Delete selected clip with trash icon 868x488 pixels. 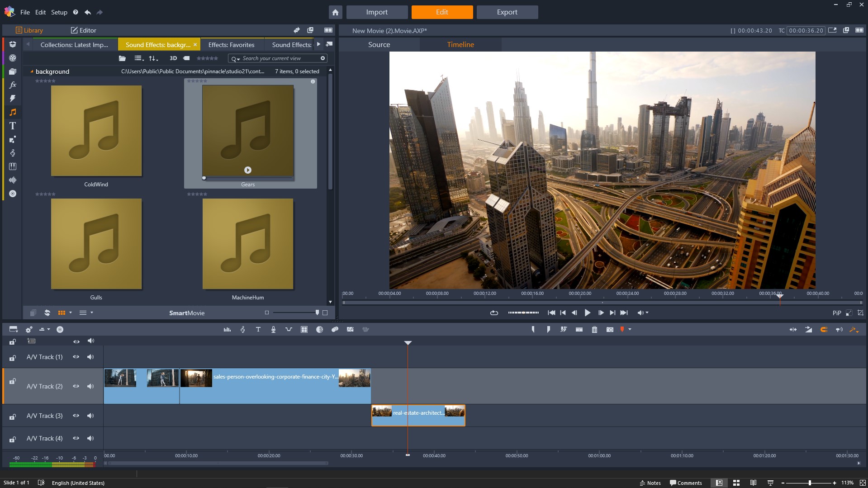(594, 330)
